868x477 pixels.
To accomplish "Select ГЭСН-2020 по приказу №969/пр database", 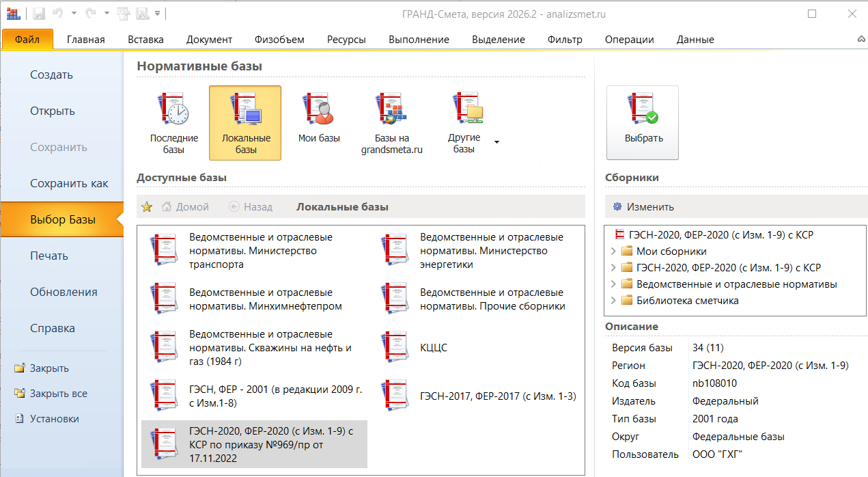I will [254, 445].
